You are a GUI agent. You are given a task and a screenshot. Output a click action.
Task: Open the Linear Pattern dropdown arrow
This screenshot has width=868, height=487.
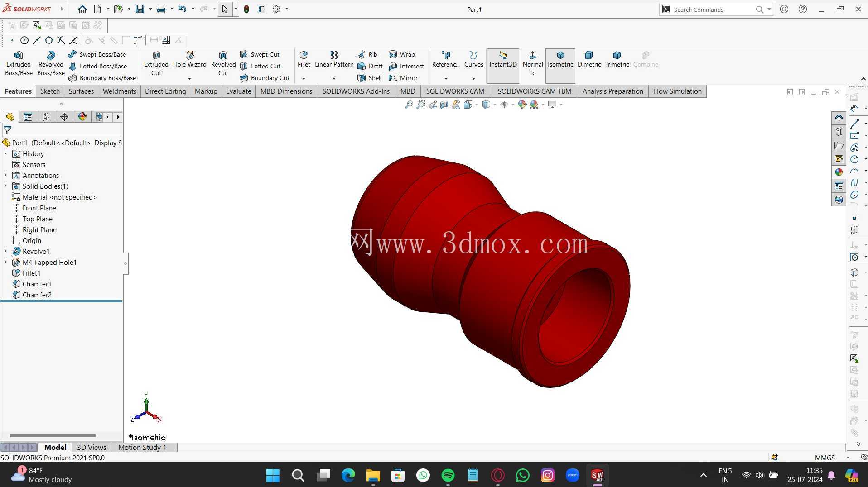click(334, 79)
